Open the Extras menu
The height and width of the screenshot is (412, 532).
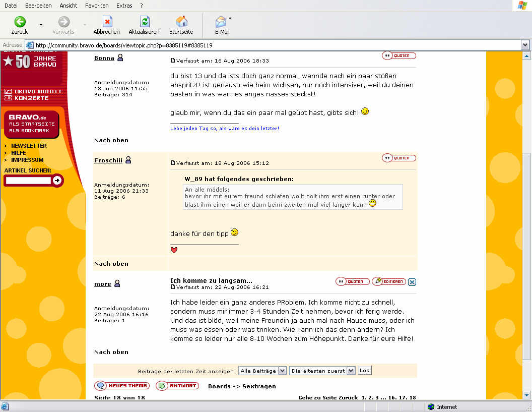(x=124, y=6)
